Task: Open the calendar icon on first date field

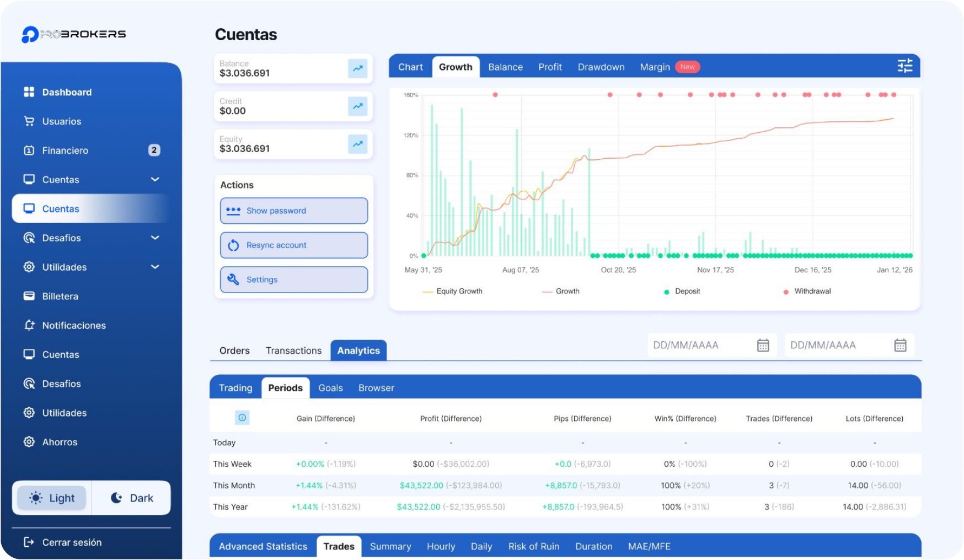Action: click(x=763, y=345)
